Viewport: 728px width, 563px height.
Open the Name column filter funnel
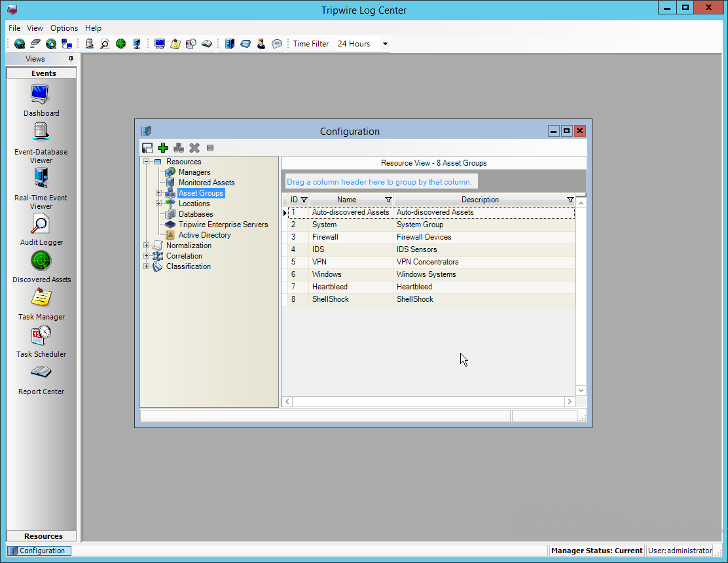click(388, 200)
